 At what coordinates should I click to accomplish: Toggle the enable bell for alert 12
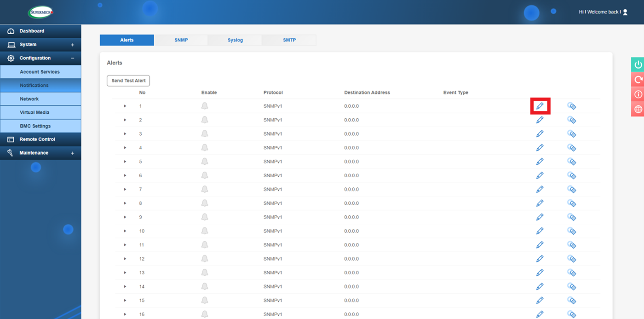pos(205,259)
